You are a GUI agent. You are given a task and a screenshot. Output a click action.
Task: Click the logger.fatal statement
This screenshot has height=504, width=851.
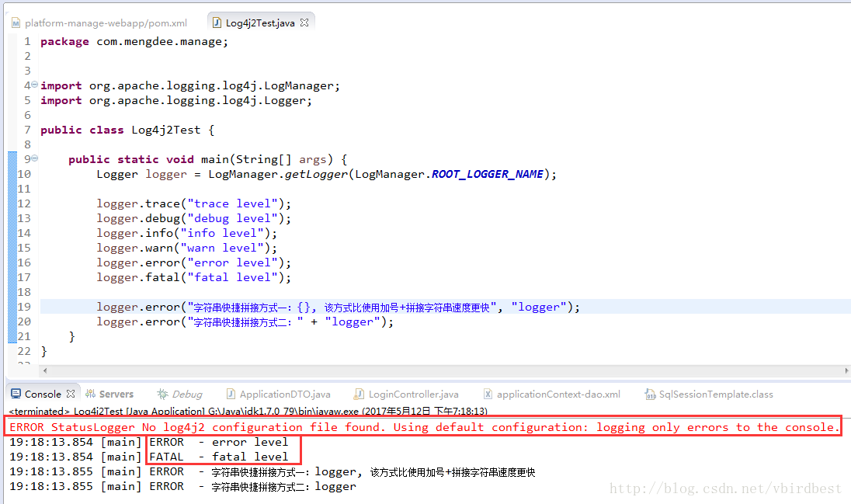(194, 277)
